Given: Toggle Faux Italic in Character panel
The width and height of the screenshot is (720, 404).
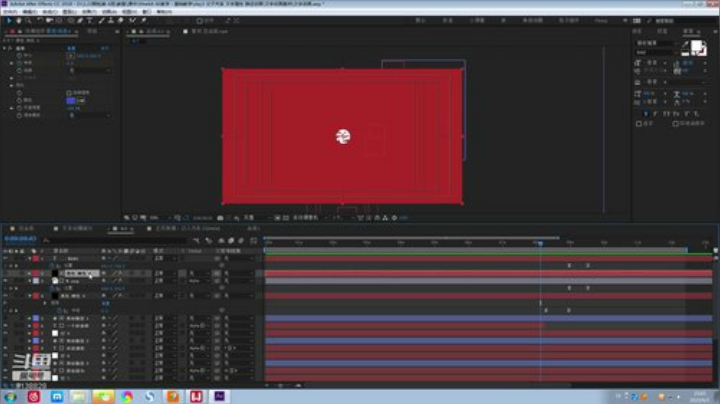Looking at the screenshot, I should pyautogui.click(x=656, y=113).
